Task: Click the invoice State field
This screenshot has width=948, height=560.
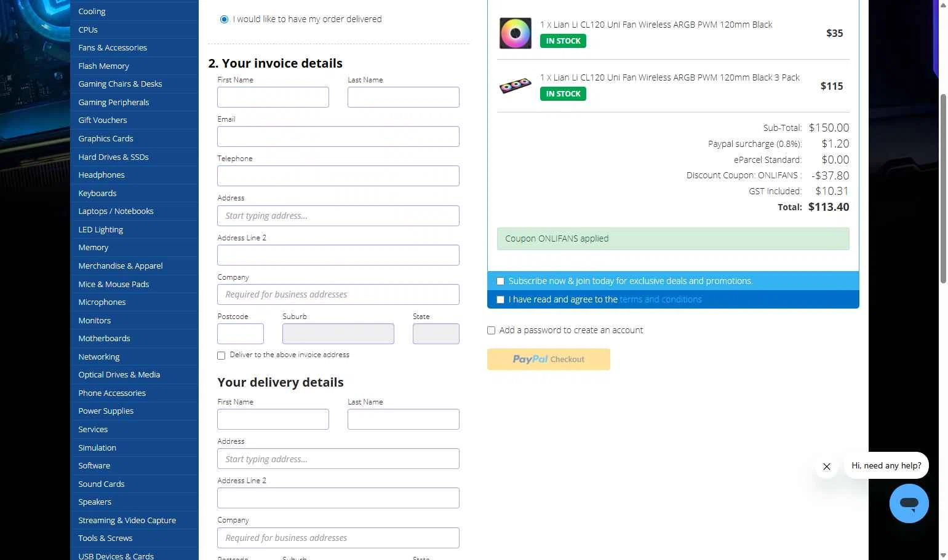Action: (x=436, y=334)
